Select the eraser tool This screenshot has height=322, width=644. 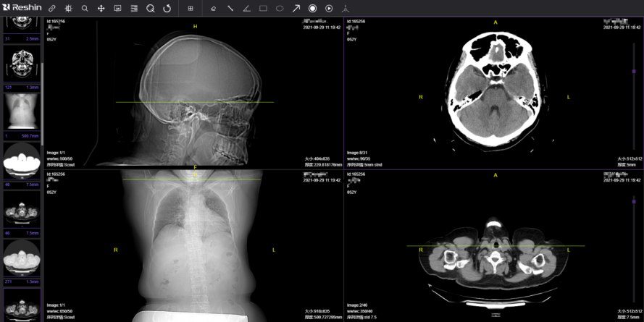[213, 9]
